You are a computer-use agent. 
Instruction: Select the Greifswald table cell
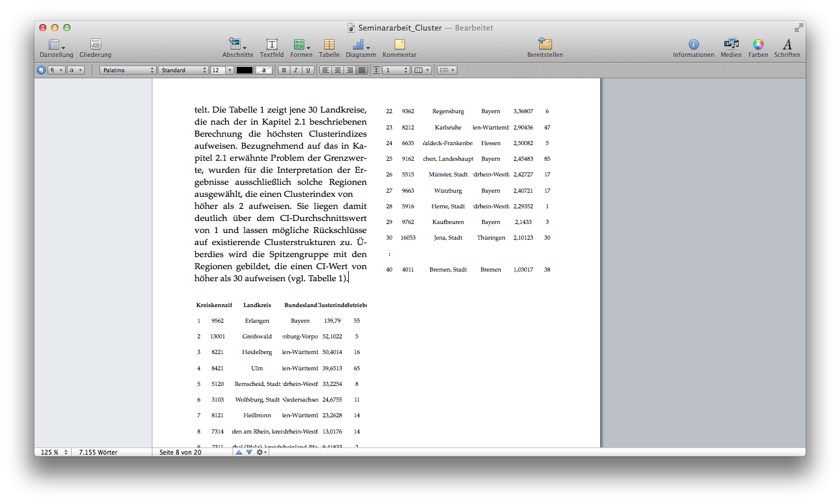point(257,336)
